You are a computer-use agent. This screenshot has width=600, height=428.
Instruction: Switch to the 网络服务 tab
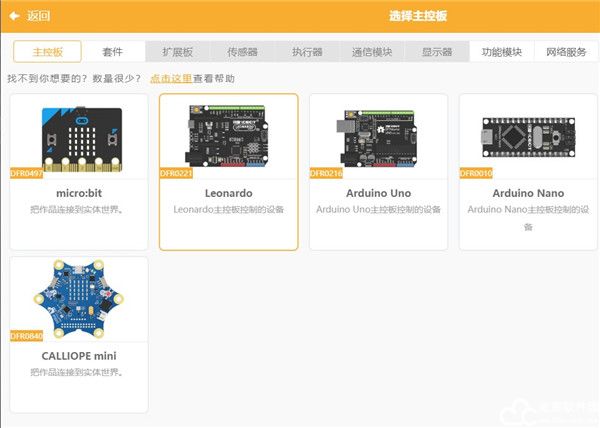click(x=565, y=52)
